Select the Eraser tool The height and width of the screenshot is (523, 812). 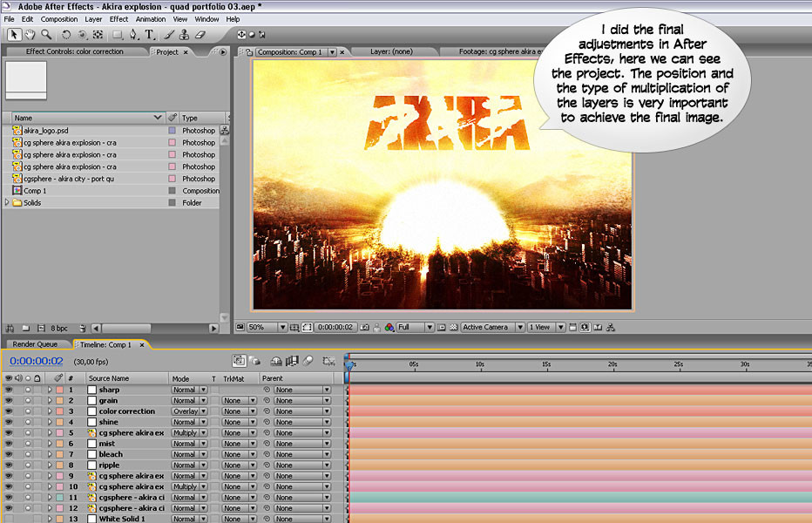pyautogui.click(x=200, y=35)
